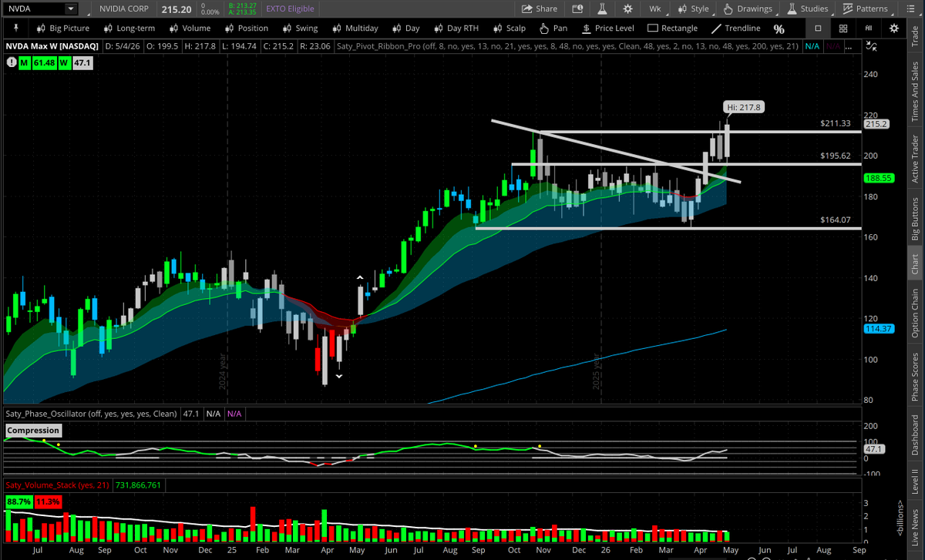
Task: Open the Option Chain sidebar tab
Action: [x=916, y=314]
